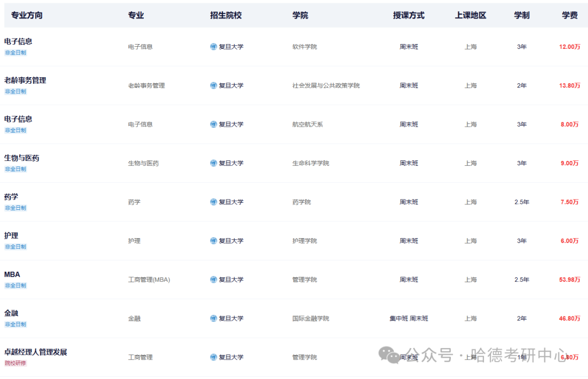Open the bold 老龄事务管理 program title

click(x=25, y=80)
